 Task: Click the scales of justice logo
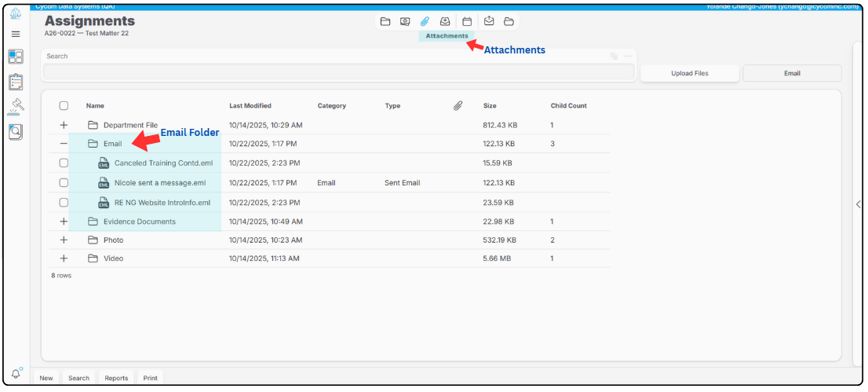[x=16, y=13]
